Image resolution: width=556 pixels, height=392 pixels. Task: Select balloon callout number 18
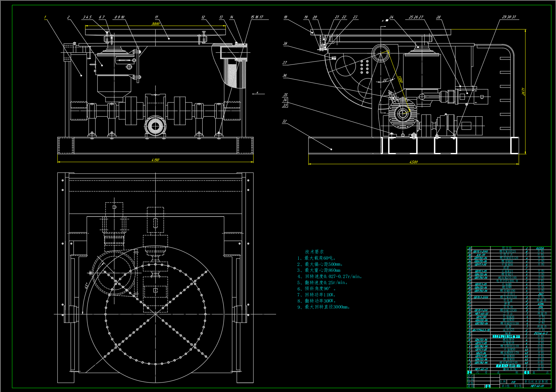(x=286, y=17)
